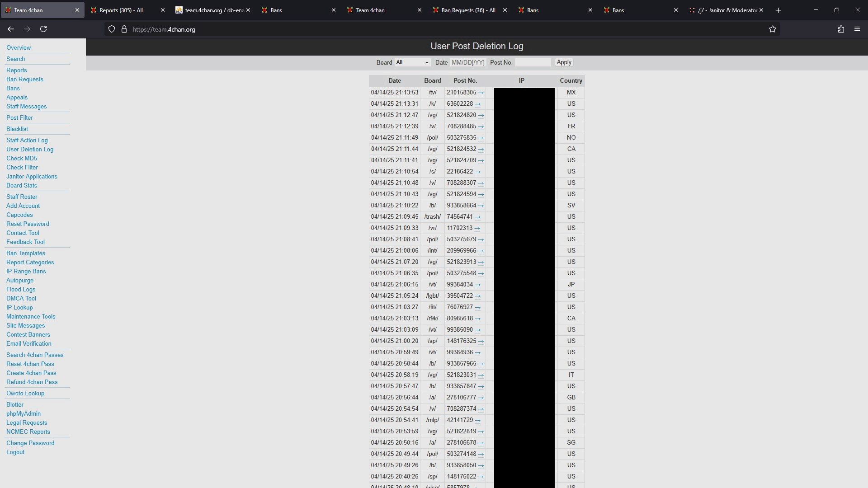Click the padlock site info icon

click(124, 29)
